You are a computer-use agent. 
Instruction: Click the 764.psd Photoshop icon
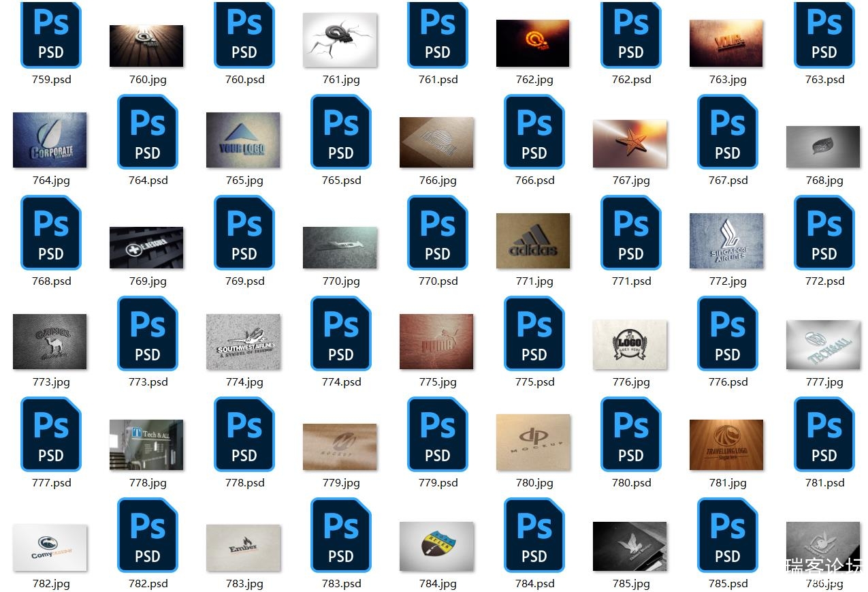148,132
